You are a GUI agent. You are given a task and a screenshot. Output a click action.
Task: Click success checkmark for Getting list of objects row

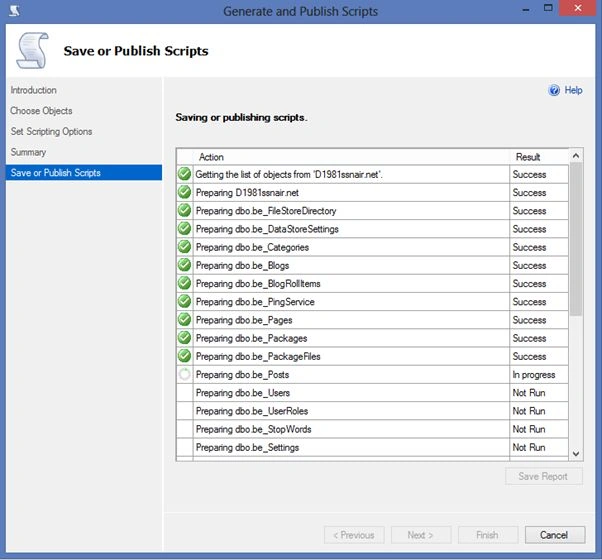[184, 174]
